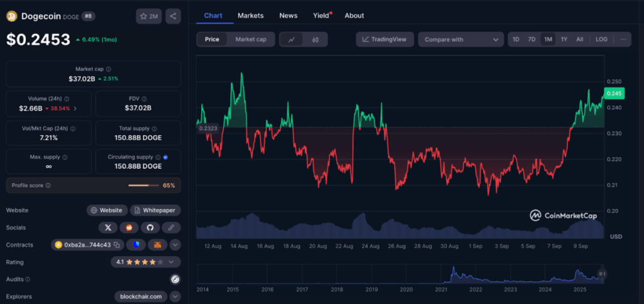This screenshot has width=644, height=304.
Task: Click the #8 rank badge
Action: coord(87,16)
